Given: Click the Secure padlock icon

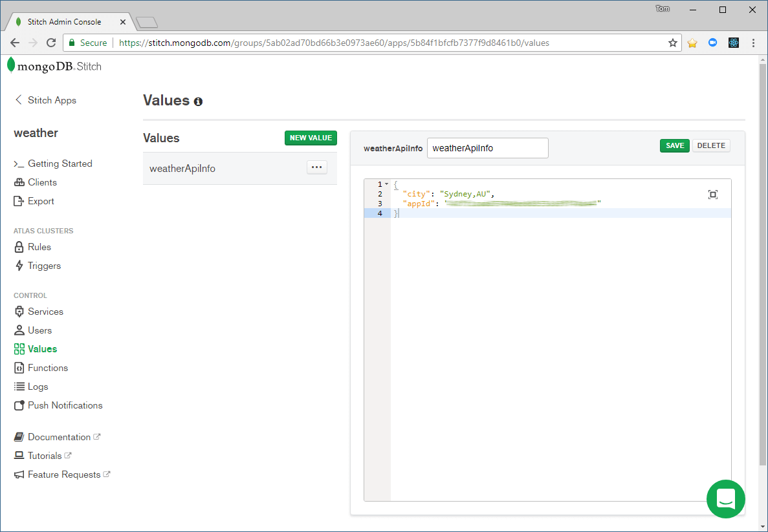Looking at the screenshot, I should pyautogui.click(x=72, y=43).
